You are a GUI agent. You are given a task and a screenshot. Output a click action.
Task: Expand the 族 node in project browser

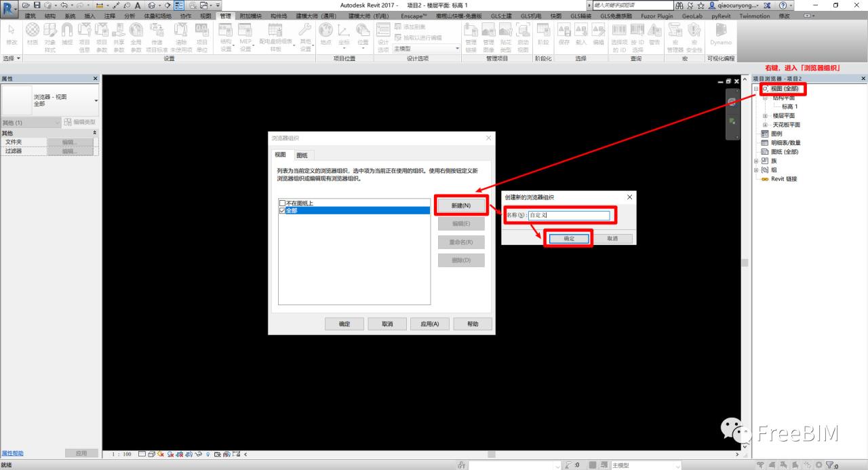point(756,161)
